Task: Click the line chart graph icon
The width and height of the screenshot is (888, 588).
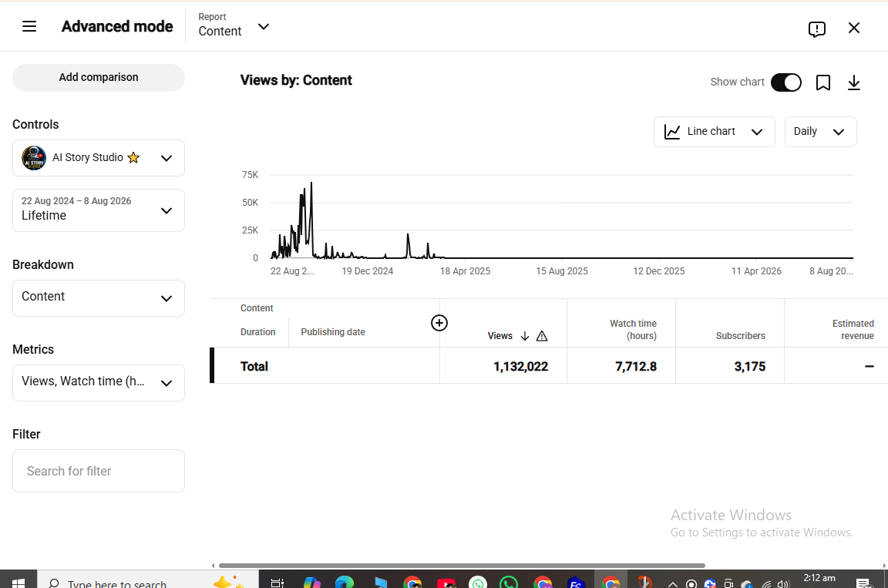Action: [x=671, y=131]
